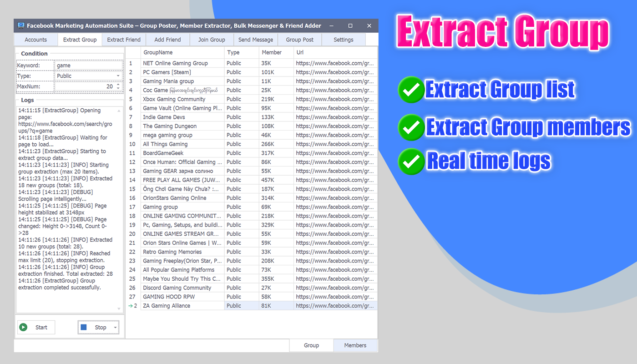637x364 pixels.
Task: Select row Retro Gaming Memories
Action: click(x=252, y=252)
